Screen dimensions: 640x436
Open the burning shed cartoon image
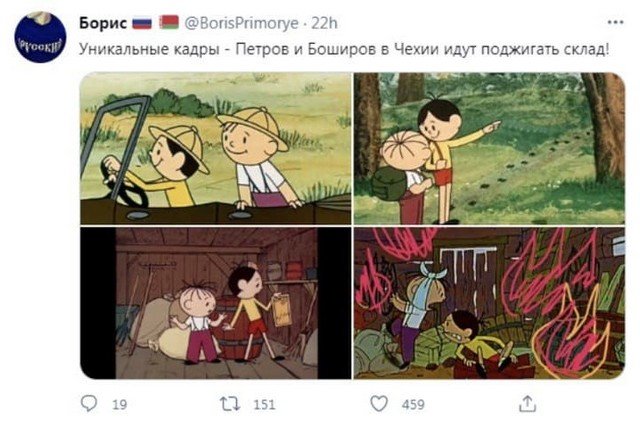click(x=489, y=303)
